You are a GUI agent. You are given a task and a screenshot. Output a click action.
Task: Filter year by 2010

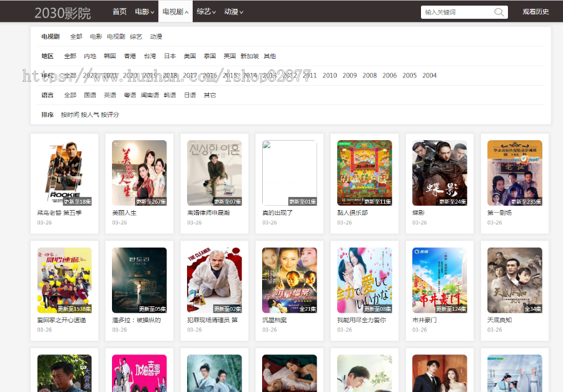click(x=330, y=76)
